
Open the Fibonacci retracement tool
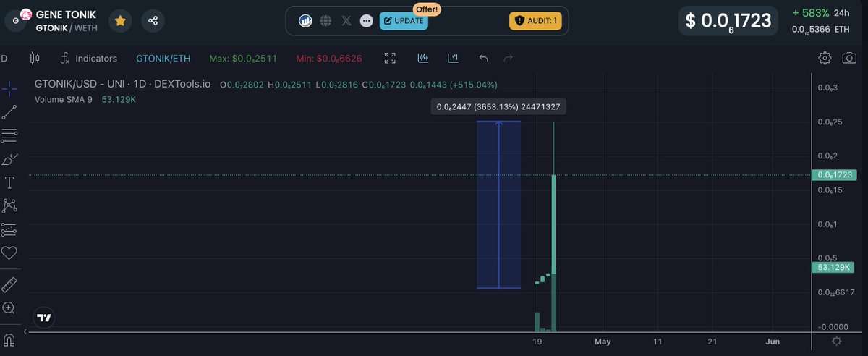pyautogui.click(x=9, y=135)
